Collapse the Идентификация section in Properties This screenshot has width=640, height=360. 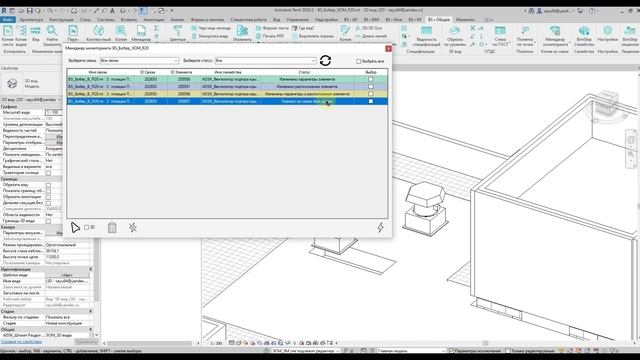91,269
